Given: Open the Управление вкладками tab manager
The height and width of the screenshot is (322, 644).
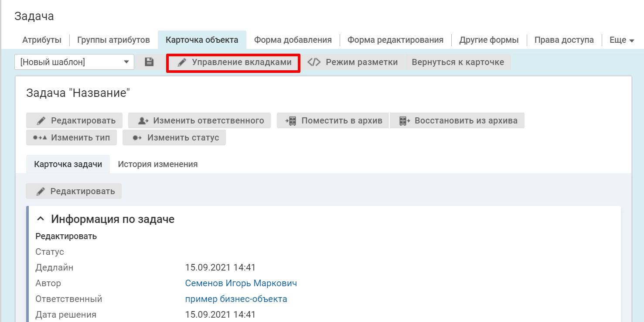Looking at the screenshot, I should (x=234, y=62).
